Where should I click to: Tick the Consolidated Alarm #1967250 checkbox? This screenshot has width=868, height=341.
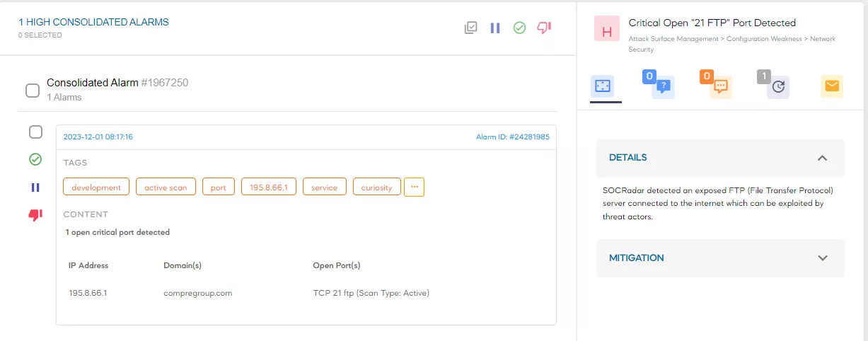tap(33, 90)
